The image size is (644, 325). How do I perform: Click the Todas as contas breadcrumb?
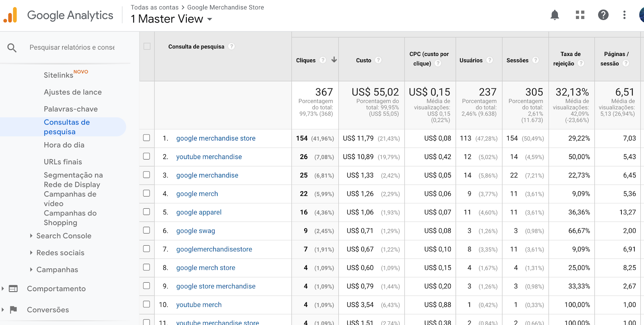[155, 7]
